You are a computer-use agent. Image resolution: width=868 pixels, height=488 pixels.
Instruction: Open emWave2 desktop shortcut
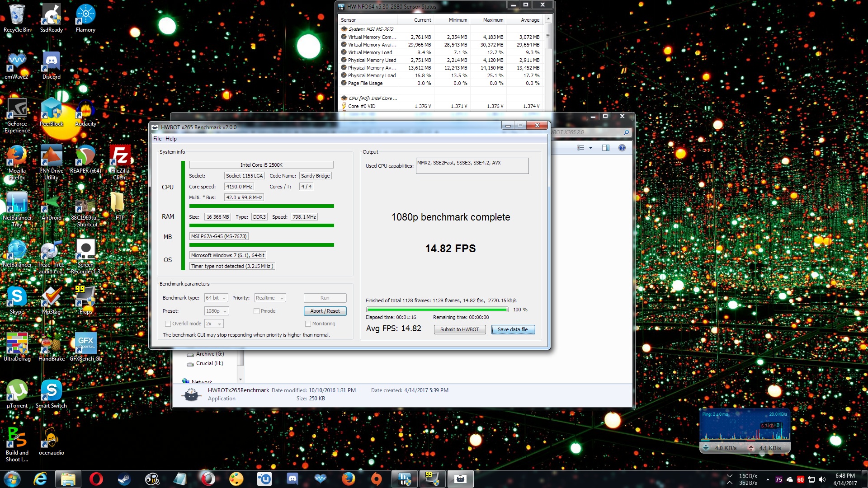pyautogui.click(x=17, y=66)
